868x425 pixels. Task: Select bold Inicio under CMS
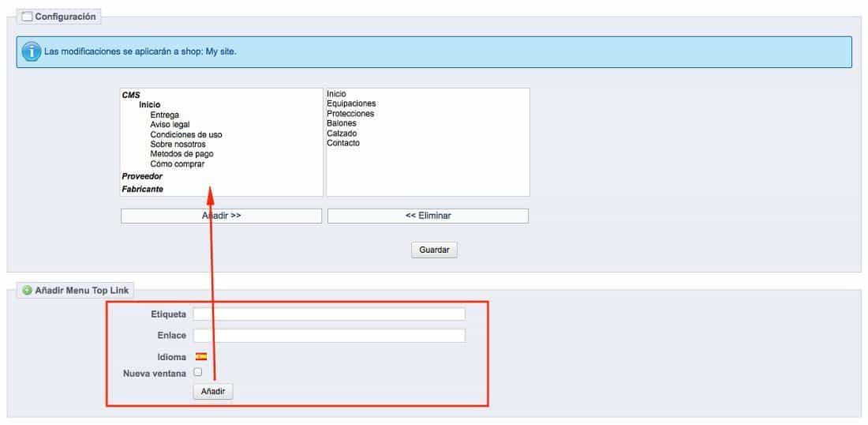click(149, 105)
